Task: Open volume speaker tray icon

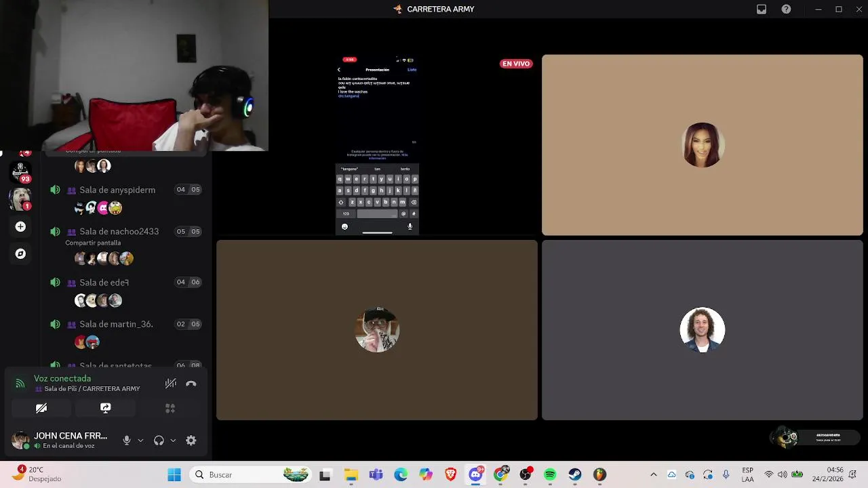Action: [783, 474]
